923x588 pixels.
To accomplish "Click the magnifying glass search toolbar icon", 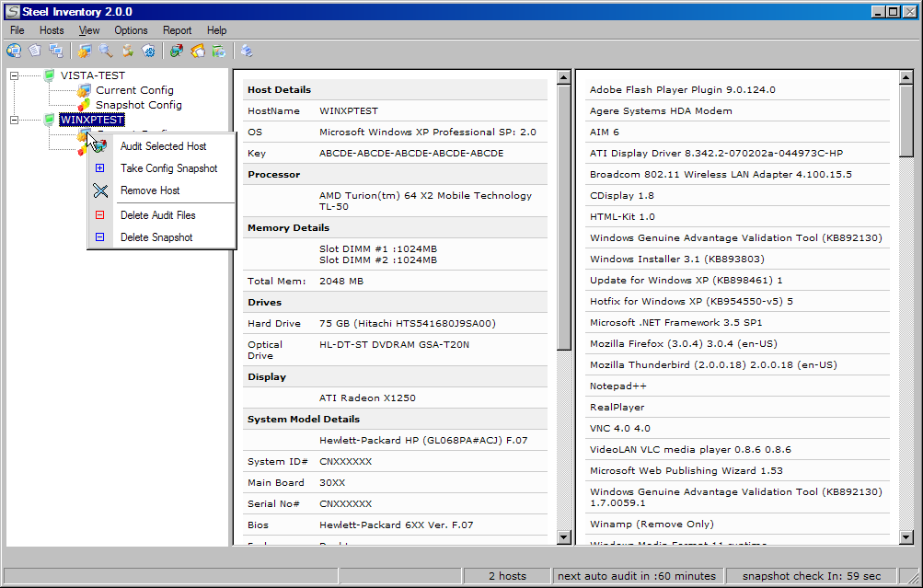I will coord(106,51).
